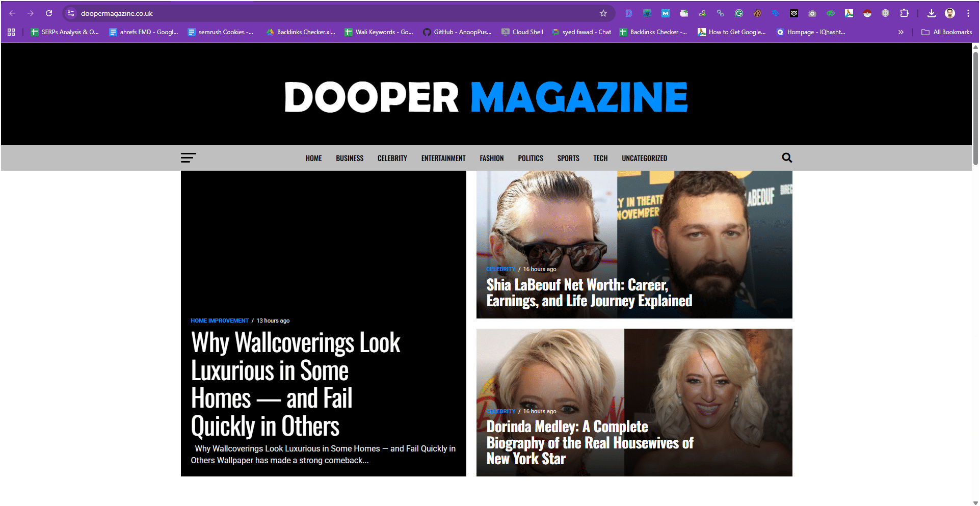Open the UNCATEGORIZED category
Viewport: 980px width, 506px height.
(644, 158)
